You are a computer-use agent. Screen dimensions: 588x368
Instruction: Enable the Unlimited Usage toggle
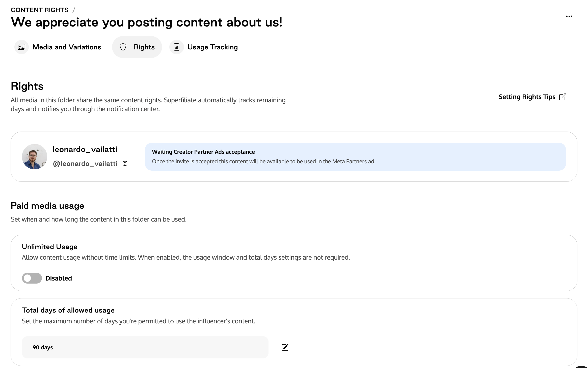click(x=32, y=278)
